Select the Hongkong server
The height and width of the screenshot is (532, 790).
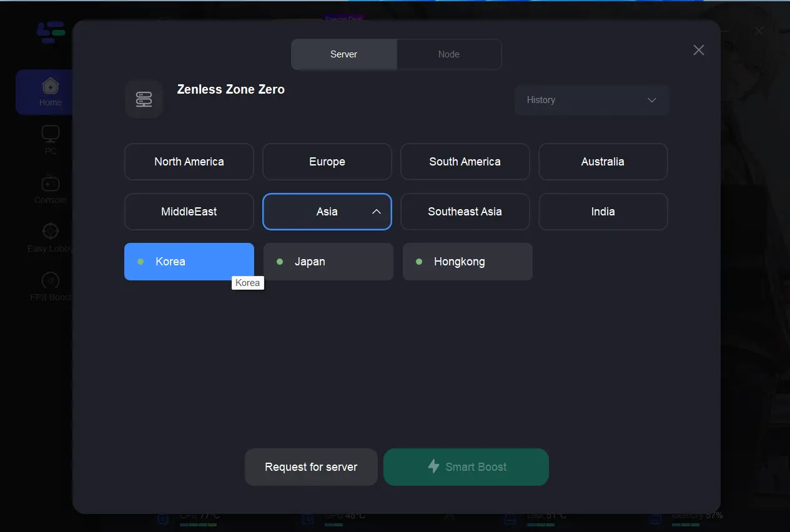pos(468,262)
